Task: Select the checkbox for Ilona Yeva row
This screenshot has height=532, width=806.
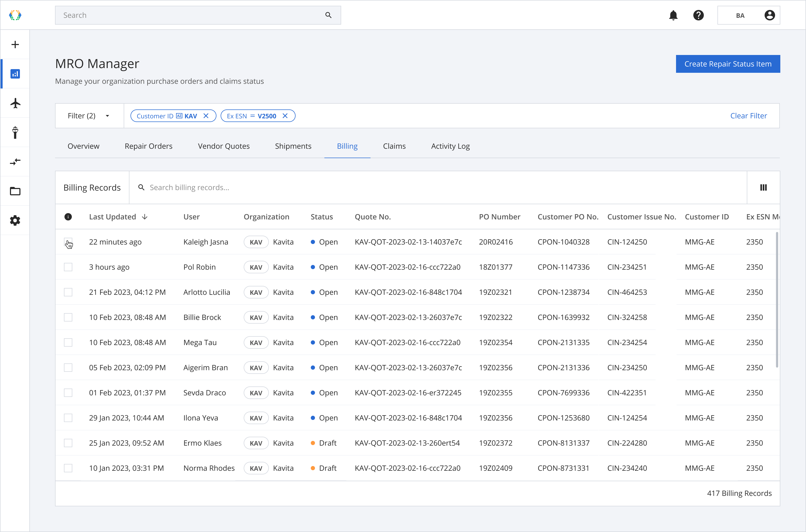Action: coord(68,418)
